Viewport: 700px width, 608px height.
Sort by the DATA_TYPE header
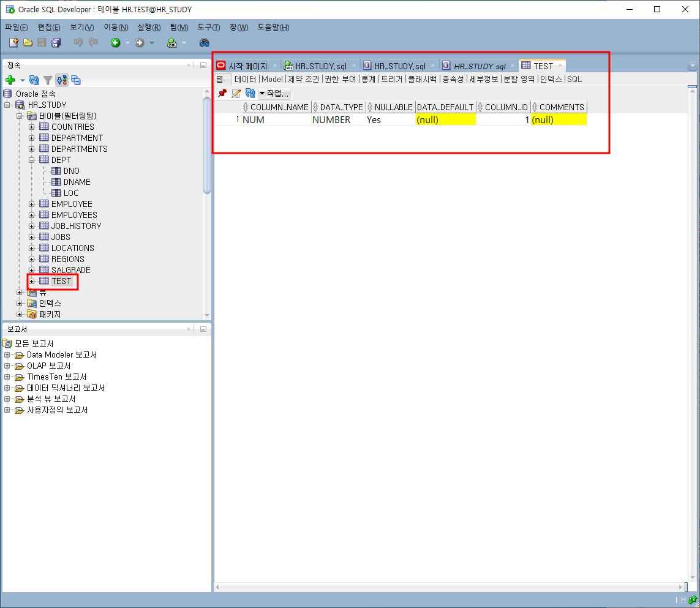click(x=338, y=107)
